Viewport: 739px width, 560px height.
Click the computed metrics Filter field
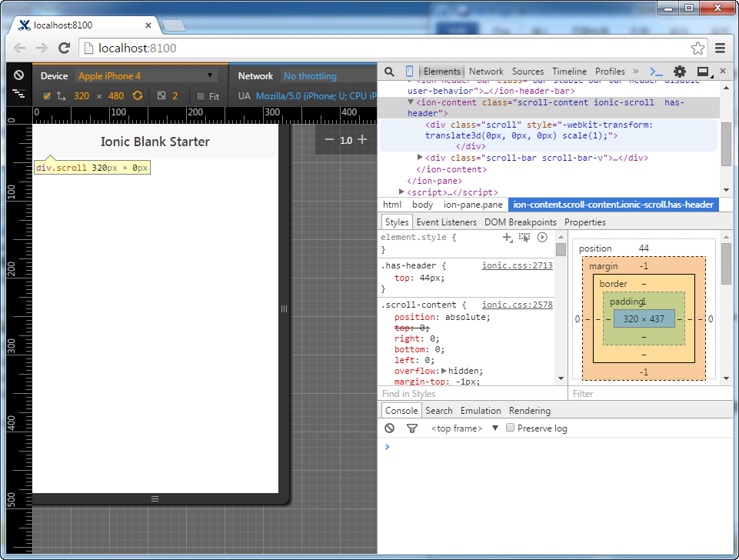pos(651,394)
